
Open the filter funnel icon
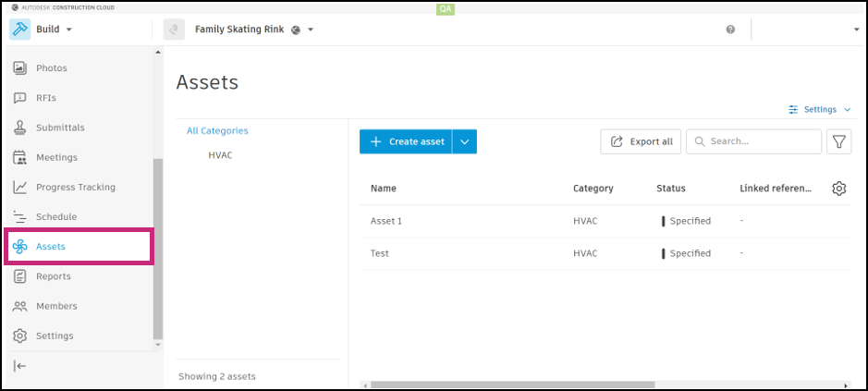838,141
